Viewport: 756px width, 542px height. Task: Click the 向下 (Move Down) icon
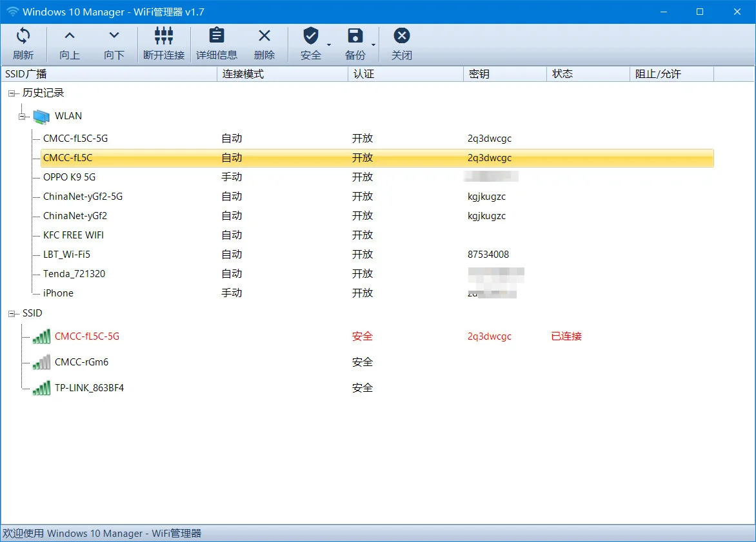[114, 36]
